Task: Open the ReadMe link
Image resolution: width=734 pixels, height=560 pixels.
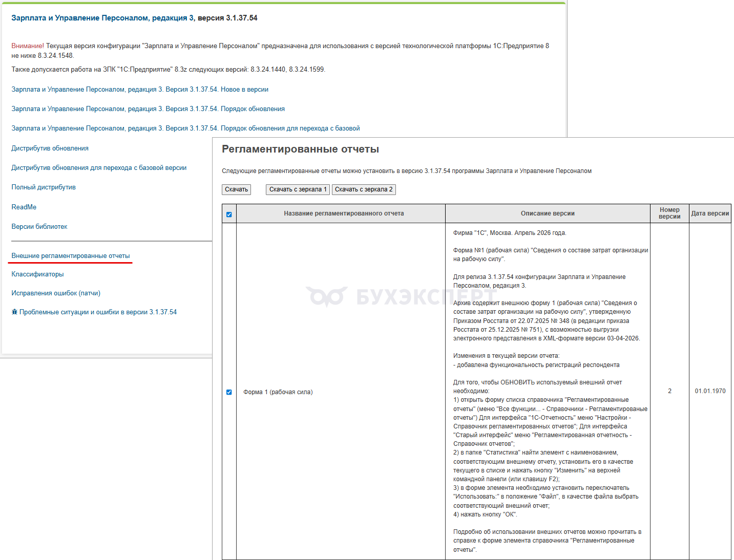Action: coord(24,207)
